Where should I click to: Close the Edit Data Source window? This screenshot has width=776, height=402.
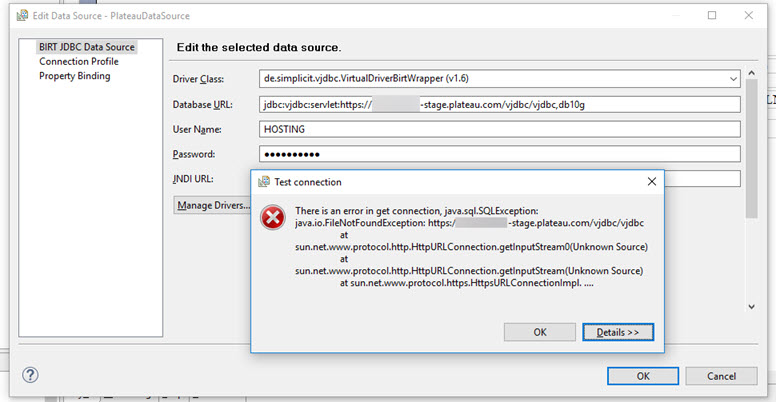(x=749, y=15)
